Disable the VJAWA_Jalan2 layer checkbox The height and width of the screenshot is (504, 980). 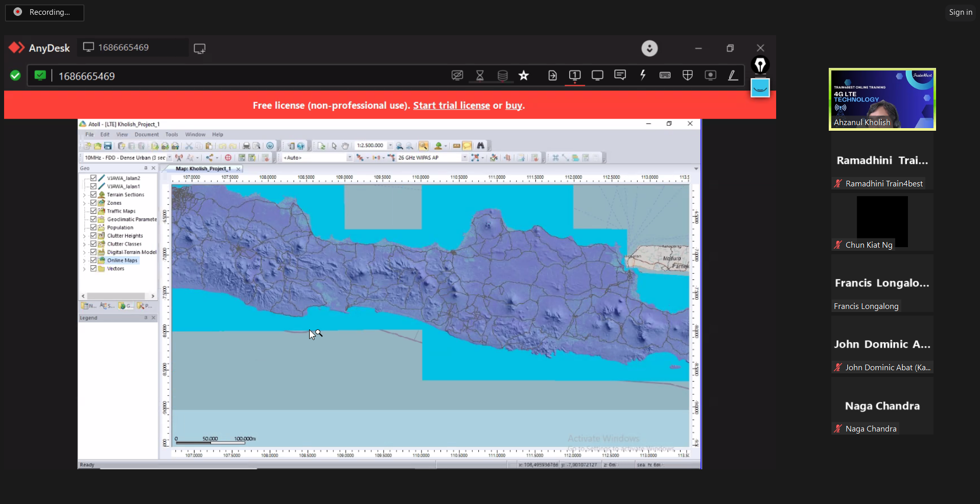93,178
